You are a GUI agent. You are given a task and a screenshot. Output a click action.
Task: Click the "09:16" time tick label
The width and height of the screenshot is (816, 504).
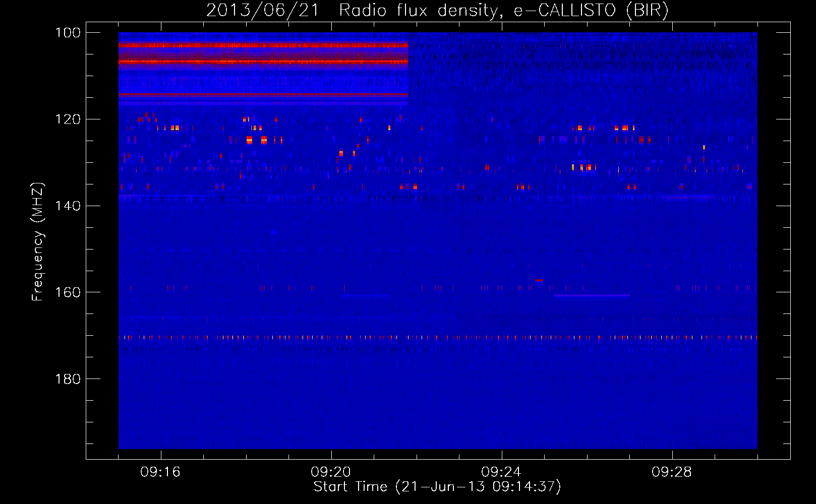160,472
